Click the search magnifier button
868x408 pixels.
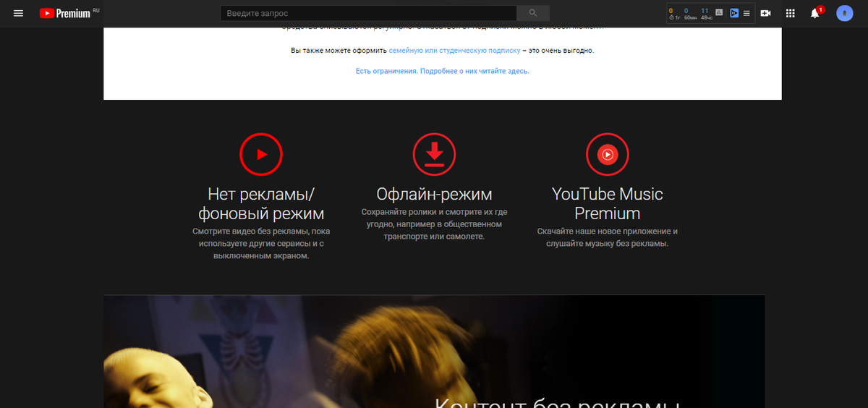tap(533, 13)
